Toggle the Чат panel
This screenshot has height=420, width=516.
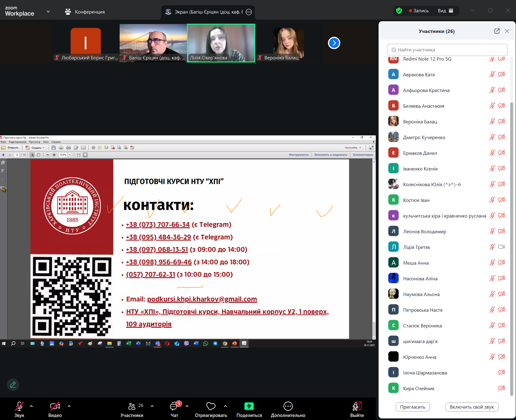[x=174, y=410]
